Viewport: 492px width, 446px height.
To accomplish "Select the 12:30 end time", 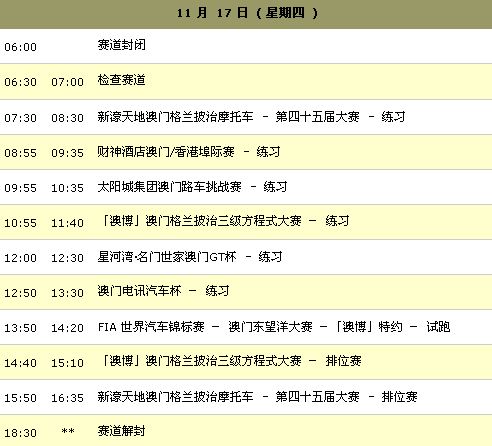I will click(67, 258).
